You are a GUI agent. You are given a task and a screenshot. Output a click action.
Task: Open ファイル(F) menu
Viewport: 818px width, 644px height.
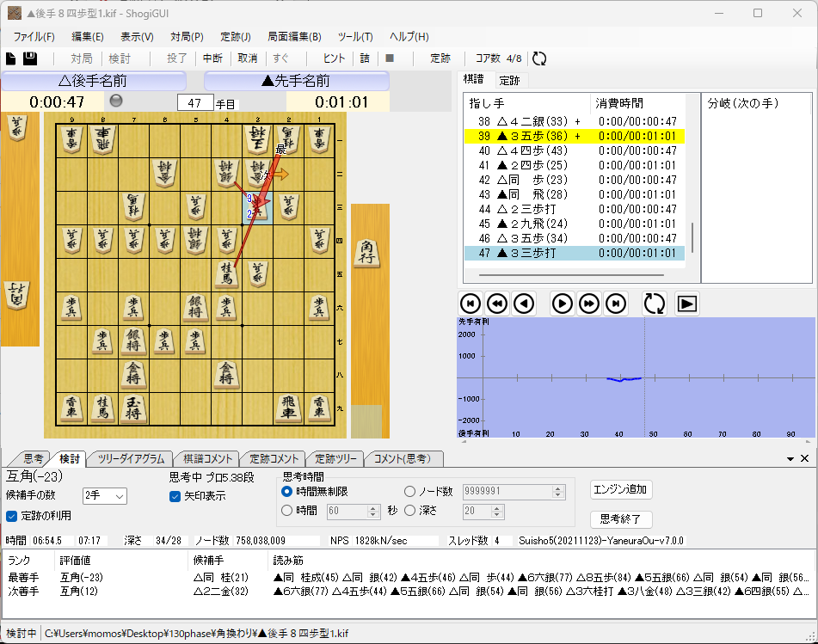point(34,36)
